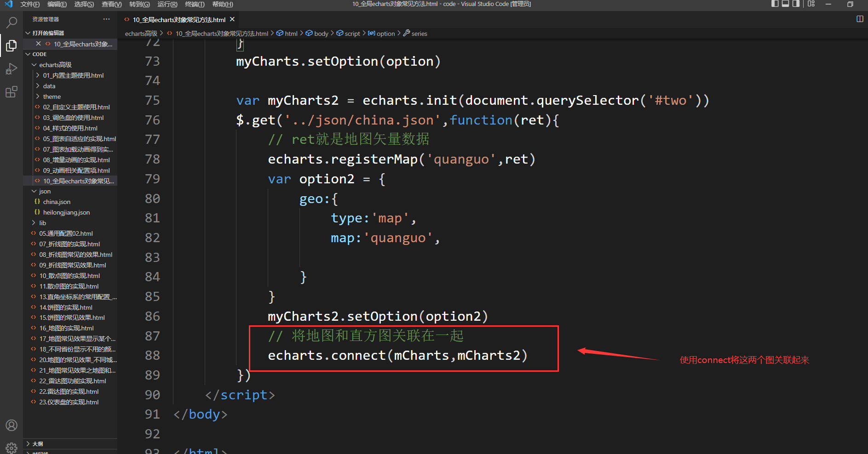Open 05_图表自适应的实现.html
This screenshot has width=868, height=454.
tap(80, 139)
